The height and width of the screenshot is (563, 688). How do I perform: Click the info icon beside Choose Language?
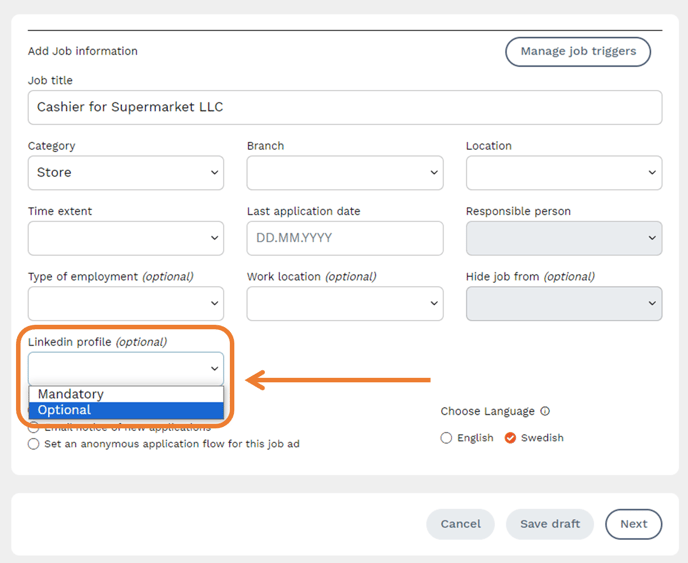click(545, 411)
